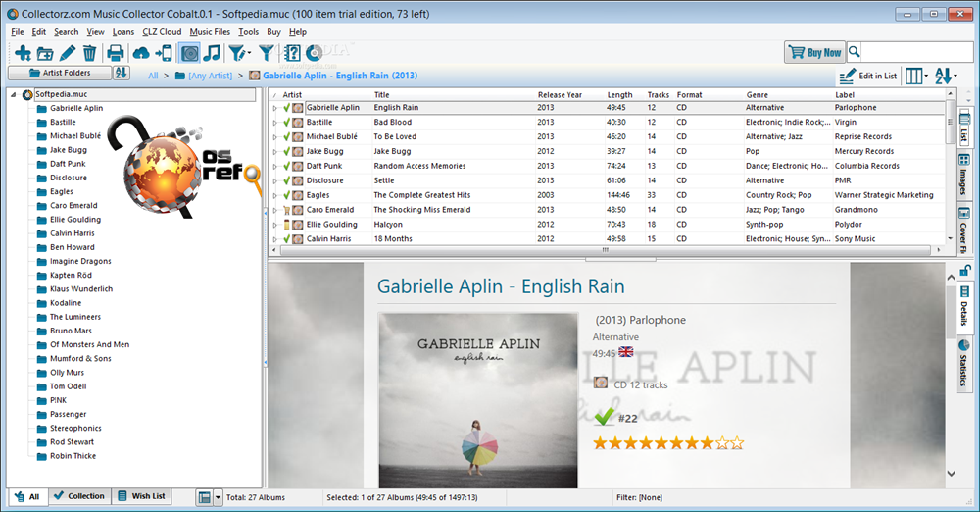
Task: Click the Print toolbar icon
Action: pos(115,53)
